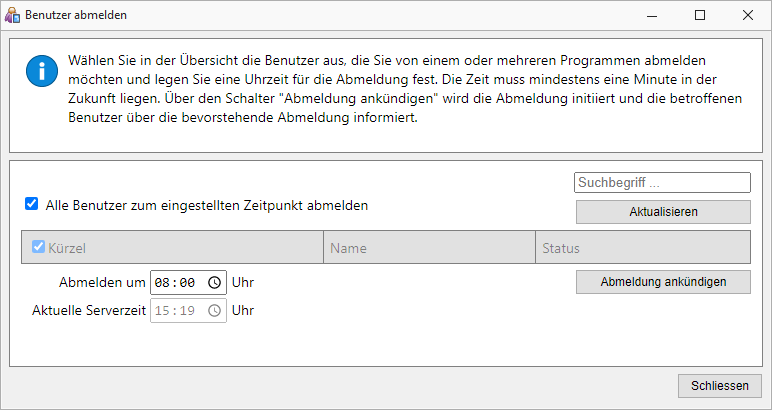Click the informational instruction text panel
Screen dimensions: 772x410
point(386,95)
